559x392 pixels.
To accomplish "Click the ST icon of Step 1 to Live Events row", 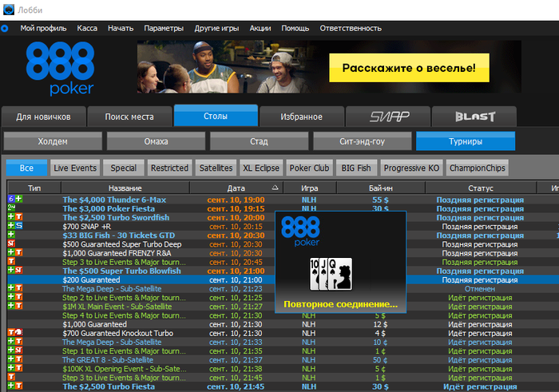I will (x=19, y=350).
